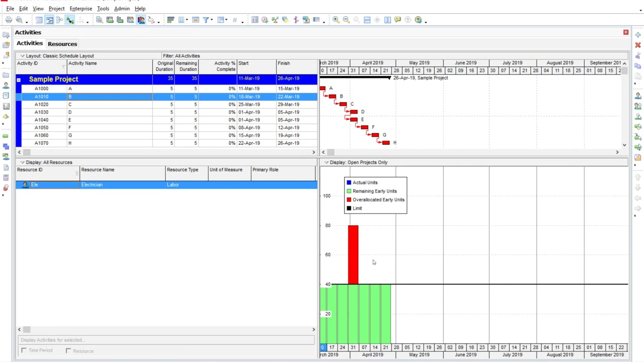Click the number sign (#) toolbar icon
Image resolution: width=644 pixels, height=362 pixels.
pos(234,20)
